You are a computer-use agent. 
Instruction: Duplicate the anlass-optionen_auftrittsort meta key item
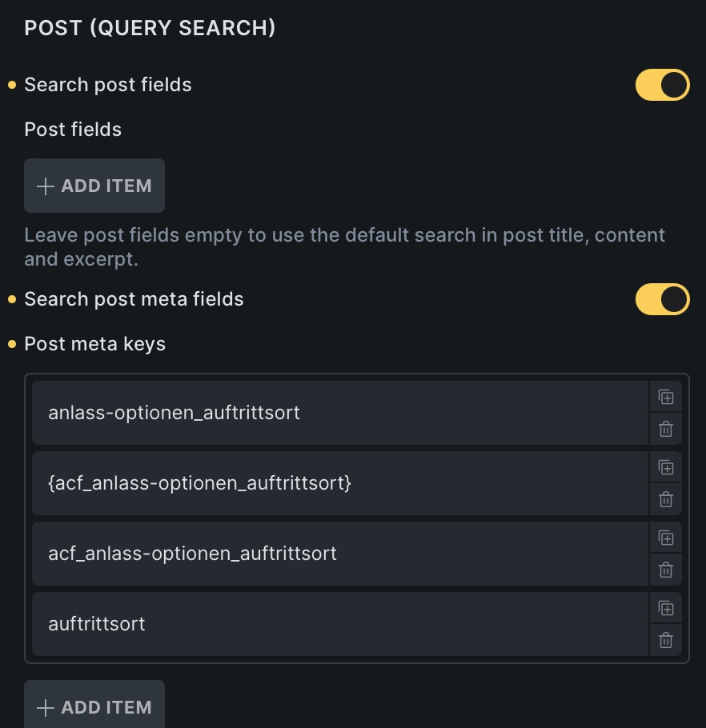pos(665,397)
